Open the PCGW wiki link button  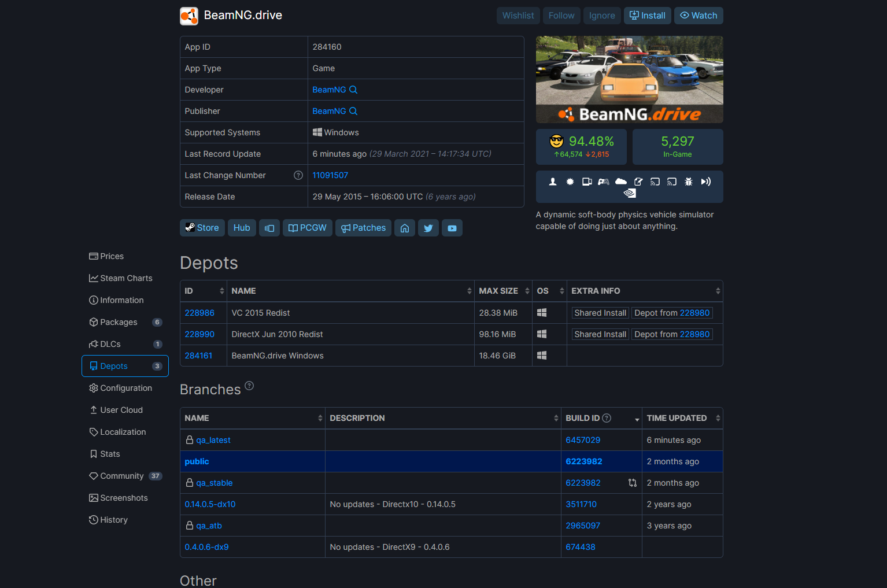pos(308,228)
